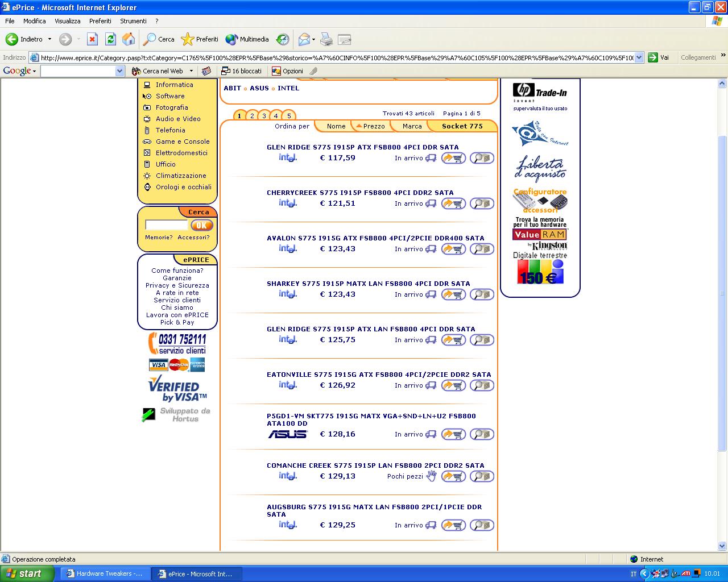View details of GLEN RIDGE € 117,59
The height and width of the screenshot is (582, 728).
(482, 158)
